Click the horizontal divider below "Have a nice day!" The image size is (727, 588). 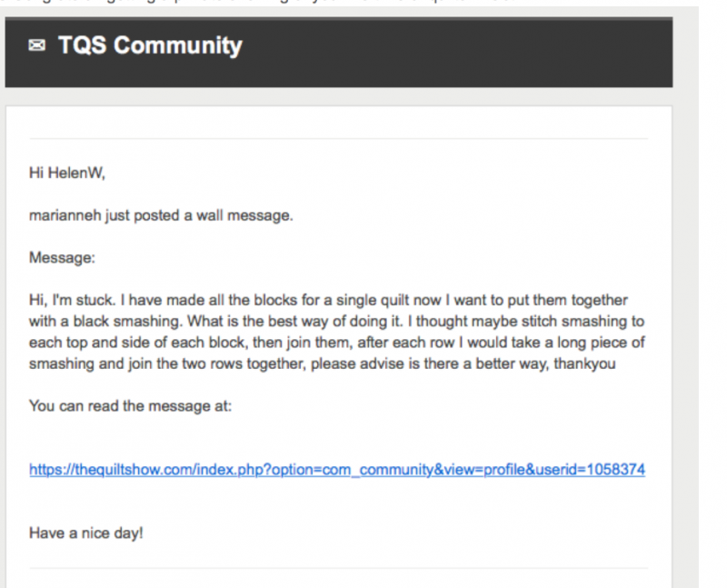point(338,569)
